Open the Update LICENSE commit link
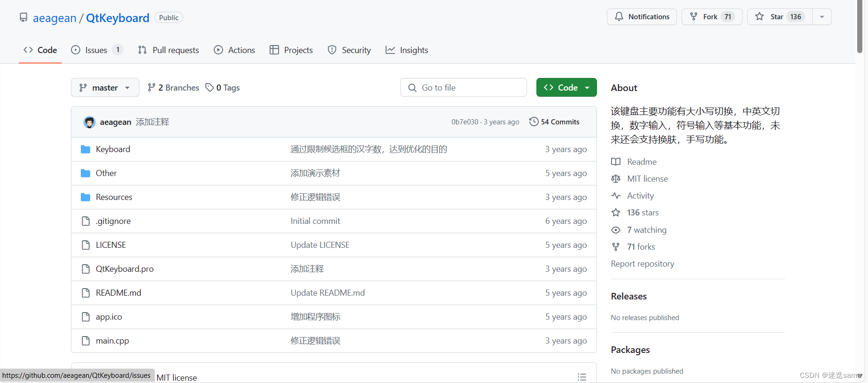 pyautogui.click(x=320, y=245)
